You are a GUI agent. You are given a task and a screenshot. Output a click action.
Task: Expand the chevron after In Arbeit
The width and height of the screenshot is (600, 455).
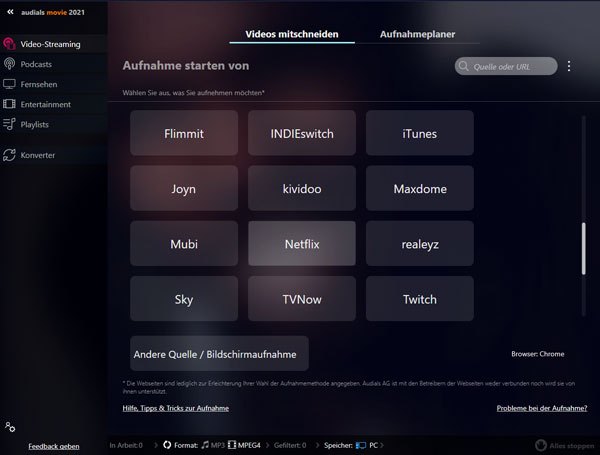point(156,445)
